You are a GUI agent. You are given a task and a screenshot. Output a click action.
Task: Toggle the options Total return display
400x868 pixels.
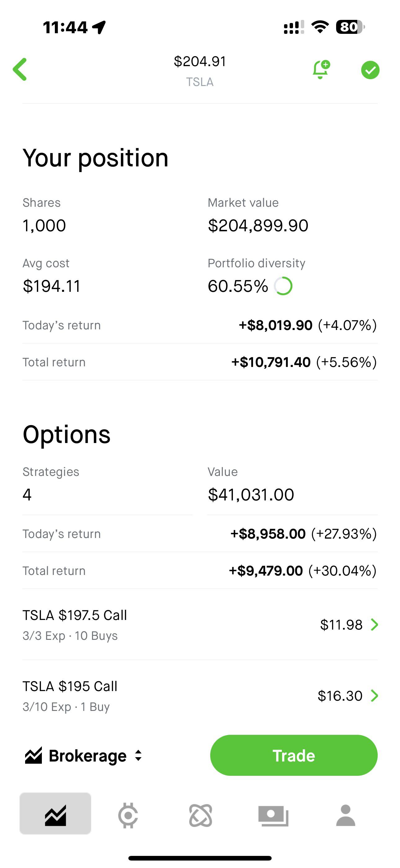click(x=302, y=571)
